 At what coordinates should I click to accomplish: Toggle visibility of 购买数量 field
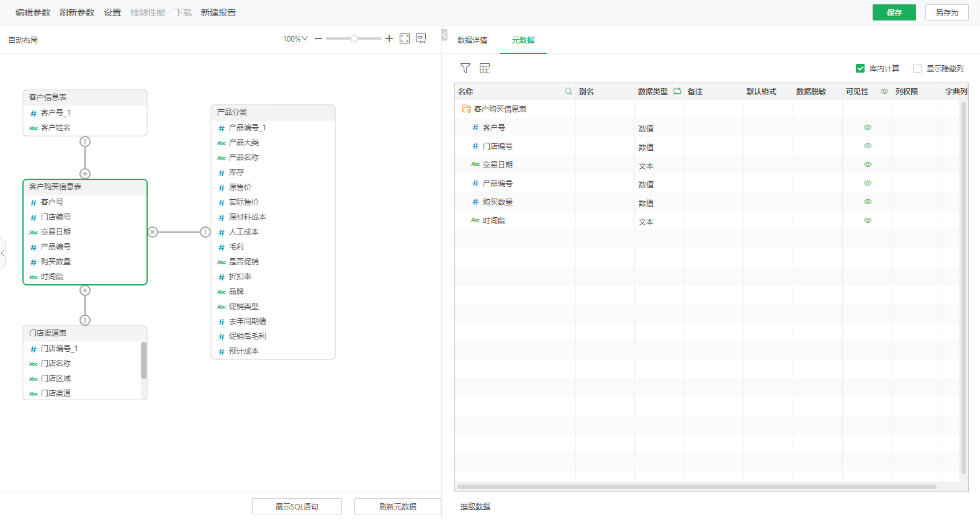[x=868, y=202]
